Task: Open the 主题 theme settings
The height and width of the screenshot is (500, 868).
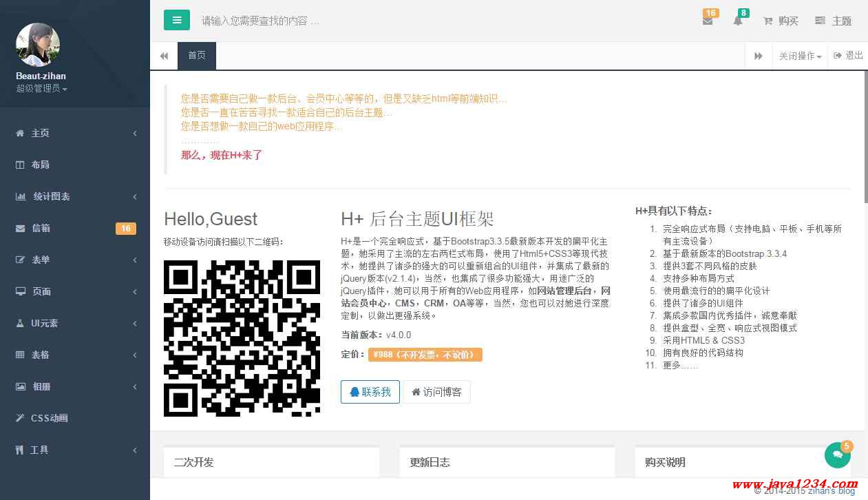Action: (833, 21)
